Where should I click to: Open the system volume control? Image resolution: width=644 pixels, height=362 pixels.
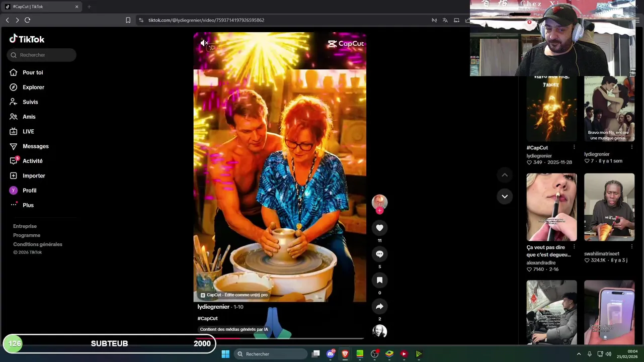pyautogui.click(x=609, y=354)
